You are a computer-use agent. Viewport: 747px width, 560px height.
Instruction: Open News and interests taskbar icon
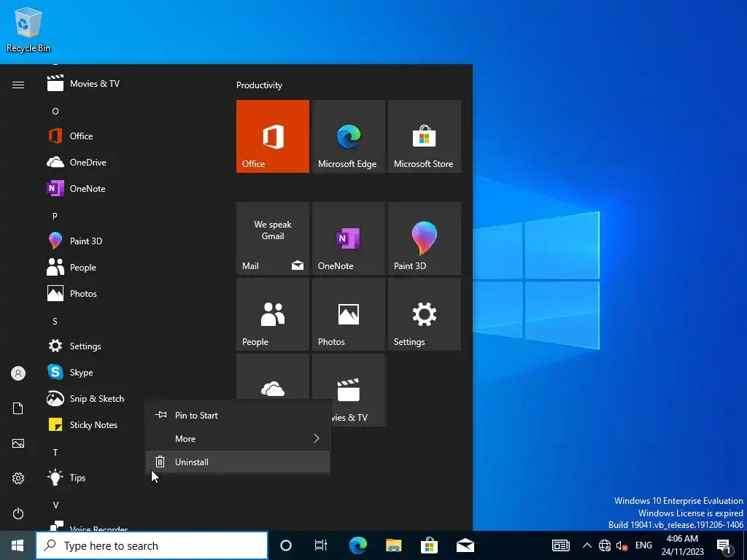pos(561,545)
